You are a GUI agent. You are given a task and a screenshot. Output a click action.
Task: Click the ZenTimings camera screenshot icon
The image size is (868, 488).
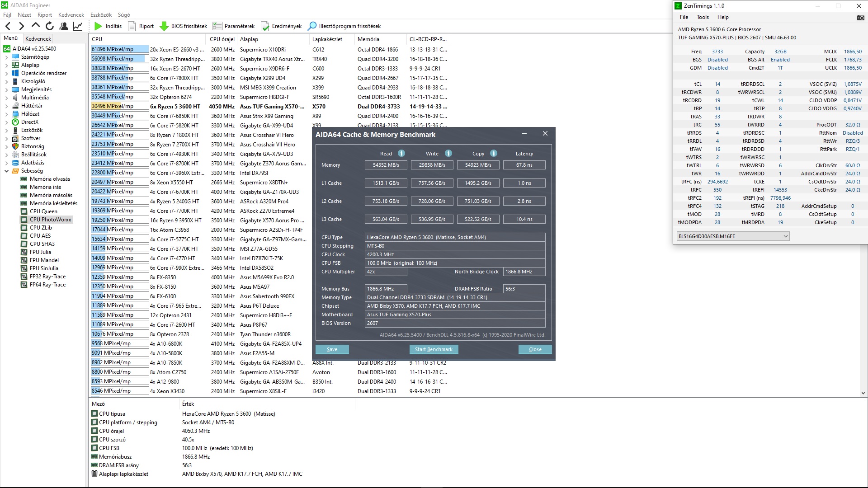pyautogui.click(x=860, y=18)
